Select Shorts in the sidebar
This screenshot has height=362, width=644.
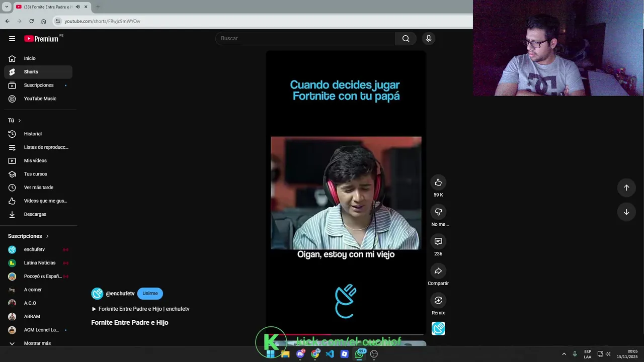click(38, 72)
